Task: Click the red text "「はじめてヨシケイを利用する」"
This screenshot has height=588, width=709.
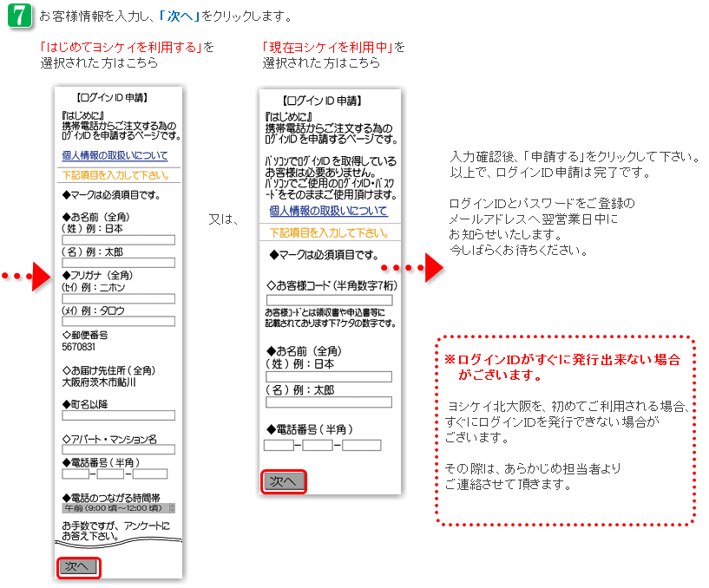Action: pyautogui.click(x=121, y=47)
